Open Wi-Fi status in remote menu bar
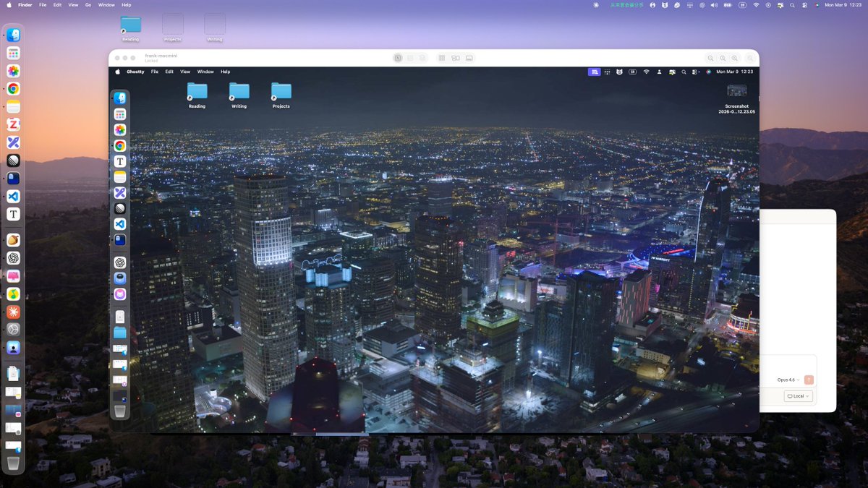The image size is (868, 488). pos(647,72)
